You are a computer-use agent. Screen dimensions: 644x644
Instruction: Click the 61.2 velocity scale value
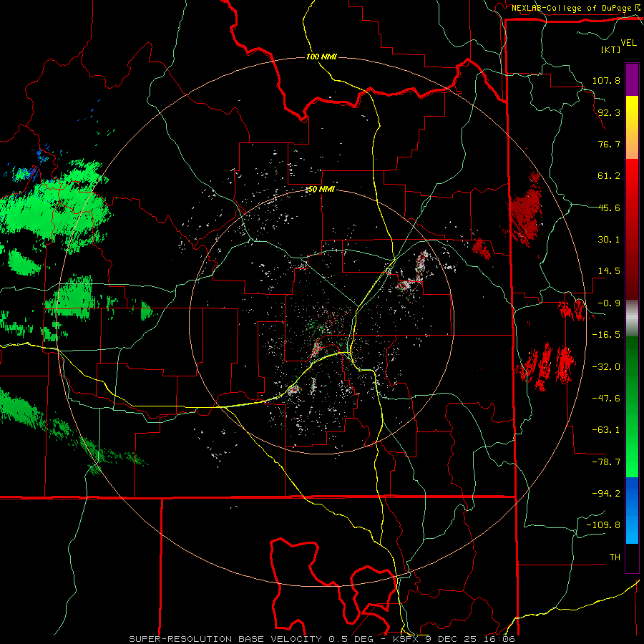point(609,176)
